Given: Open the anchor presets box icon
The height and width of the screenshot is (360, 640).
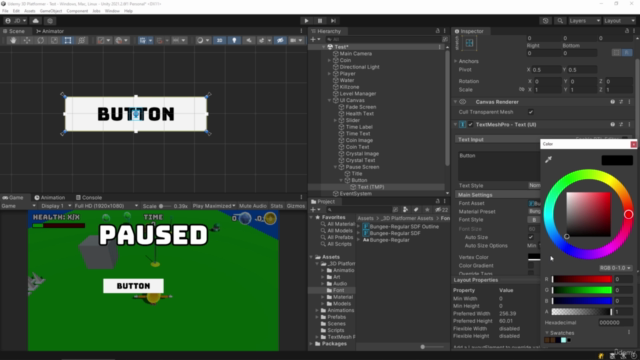Looking at the screenshot, I should [469, 43].
